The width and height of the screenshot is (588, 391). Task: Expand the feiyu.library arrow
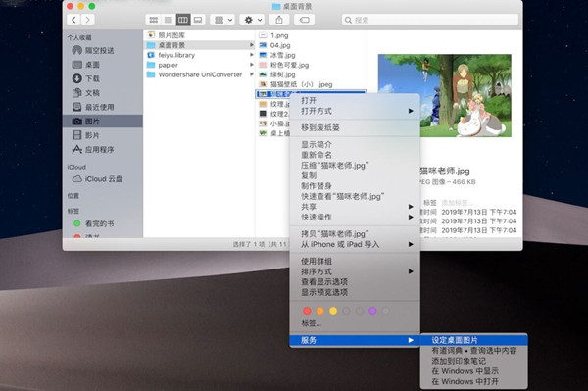coord(251,55)
